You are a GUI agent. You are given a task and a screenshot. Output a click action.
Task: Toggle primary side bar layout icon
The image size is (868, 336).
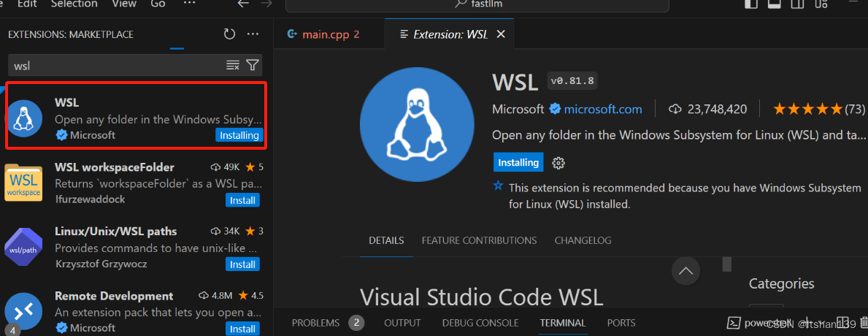(751, 4)
